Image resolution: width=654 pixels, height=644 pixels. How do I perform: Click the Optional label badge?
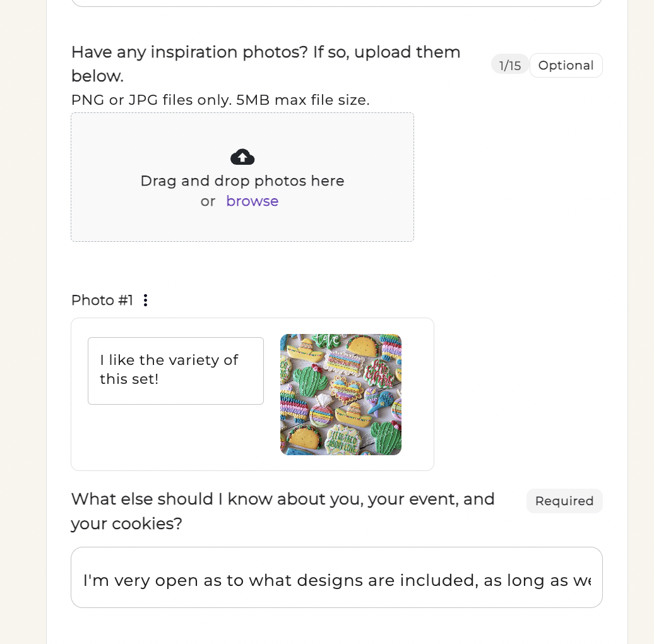(x=566, y=66)
